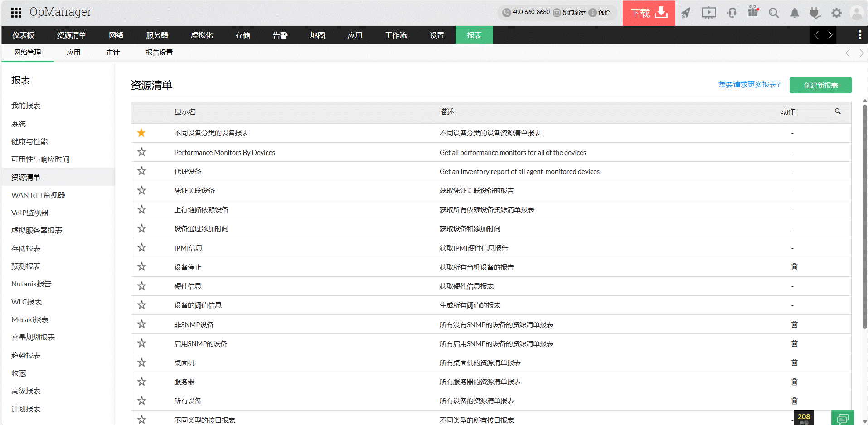Click the 创建新报表 button

820,85
